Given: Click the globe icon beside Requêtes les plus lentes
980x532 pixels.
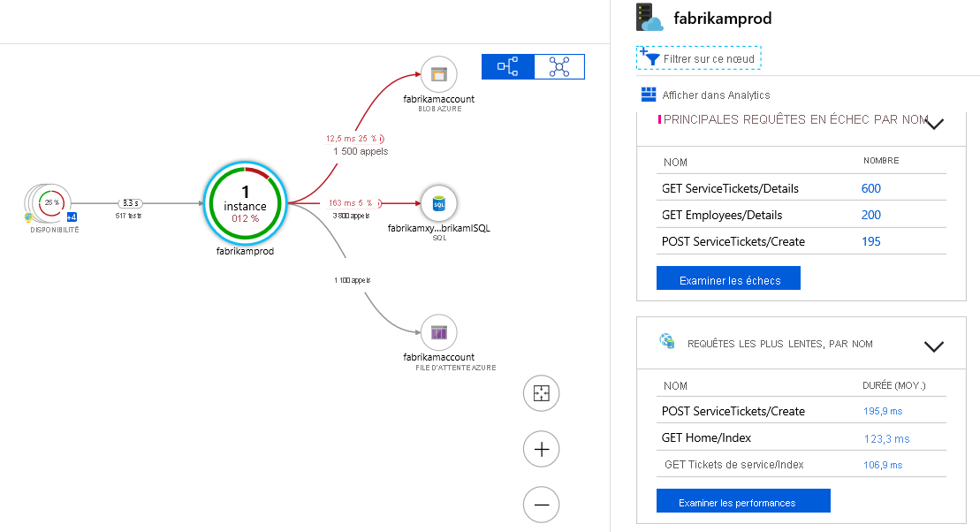Looking at the screenshot, I should click(x=666, y=343).
